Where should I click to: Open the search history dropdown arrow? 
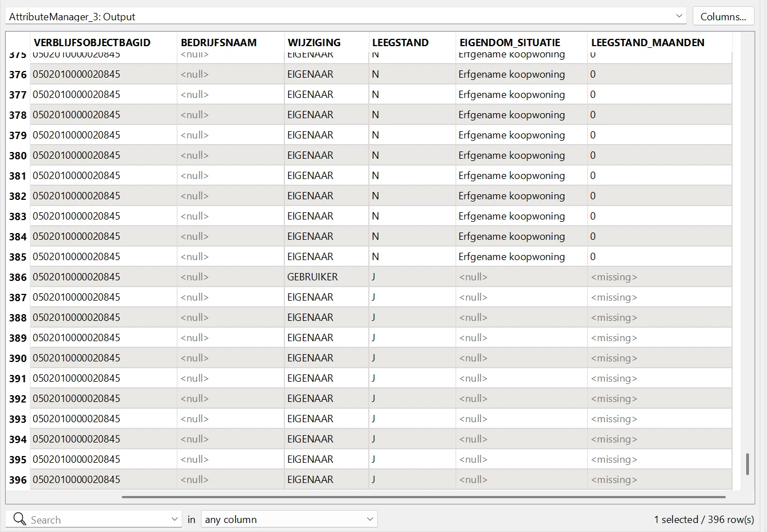175,519
